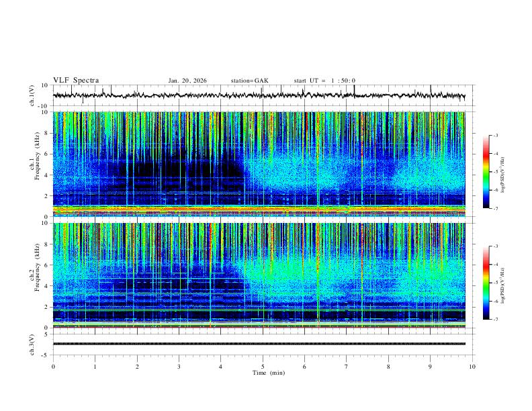This screenshot has height=411, width=532.
Task: Click the time axis tick label '2'
Action: pos(137,367)
